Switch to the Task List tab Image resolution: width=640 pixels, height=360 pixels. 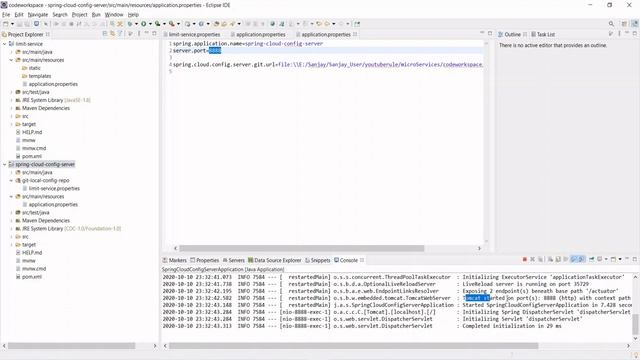[542, 34]
